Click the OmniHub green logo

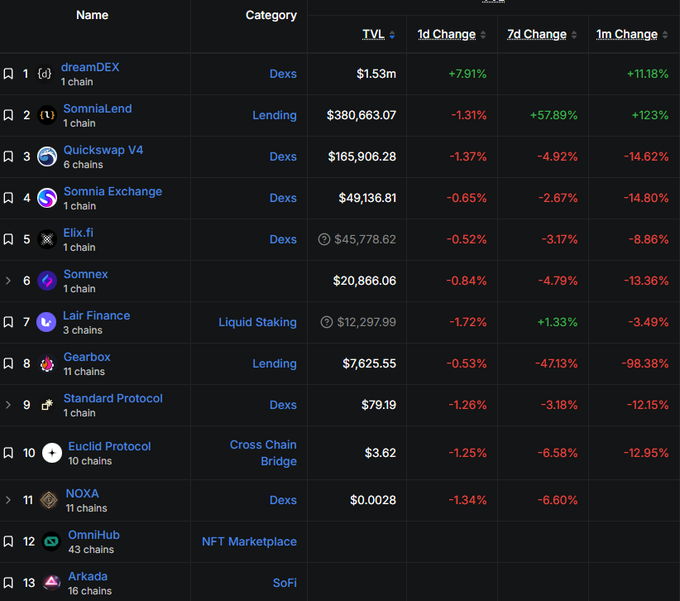point(52,541)
